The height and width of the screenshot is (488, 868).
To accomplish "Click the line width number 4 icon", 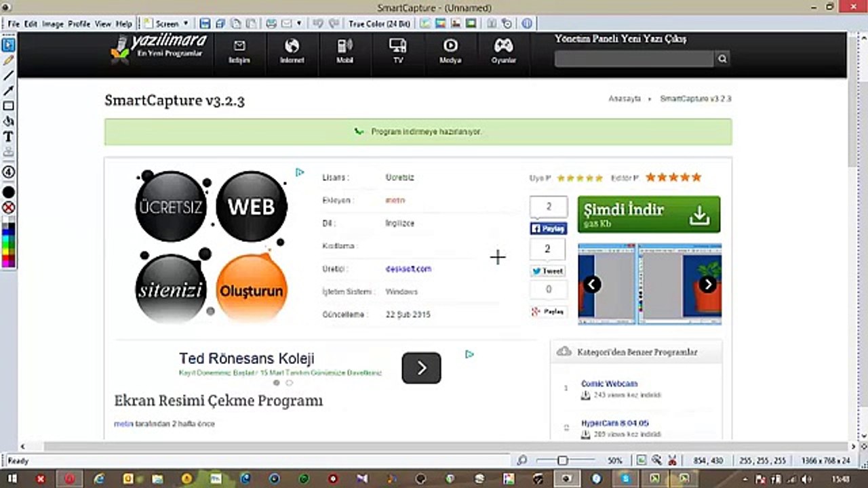I will [8, 172].
